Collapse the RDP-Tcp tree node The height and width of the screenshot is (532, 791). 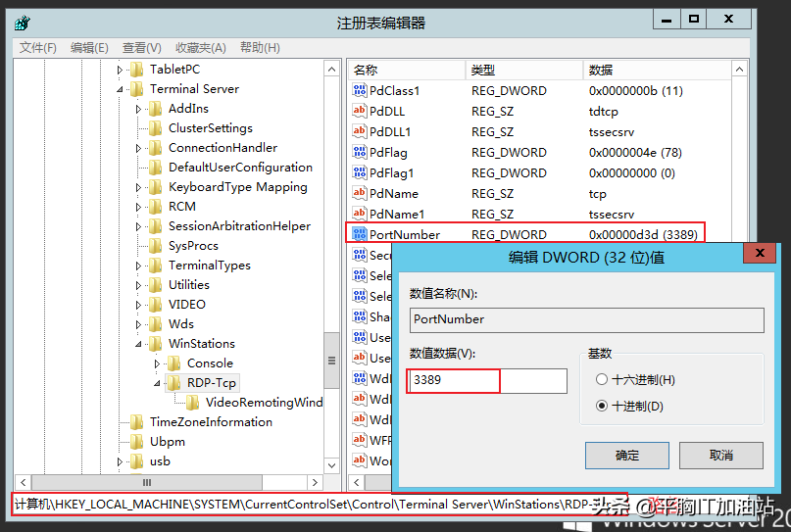157,383
